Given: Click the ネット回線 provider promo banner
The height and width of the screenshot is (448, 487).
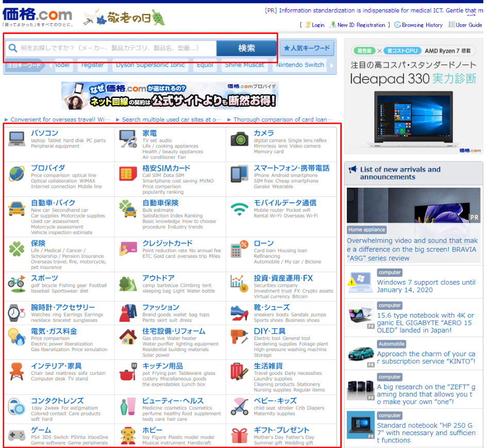Looking at the screenshot, I should (x=170, y=96).
